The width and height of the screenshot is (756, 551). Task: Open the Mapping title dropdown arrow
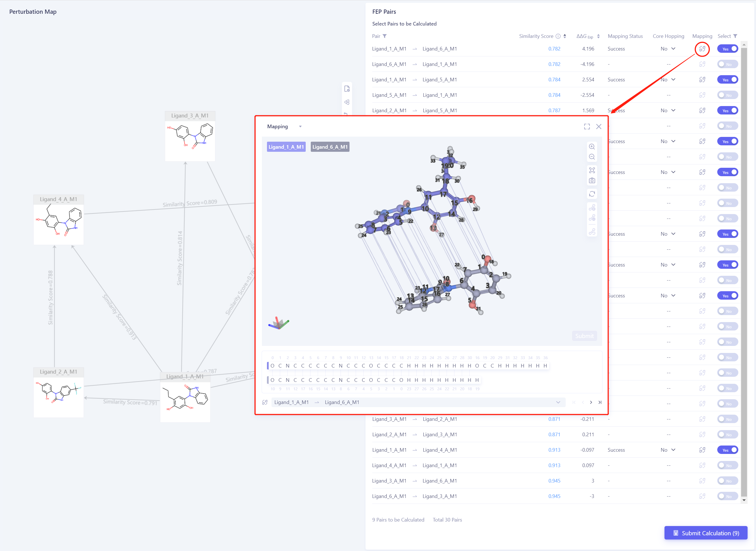click(x=300, y=127)
